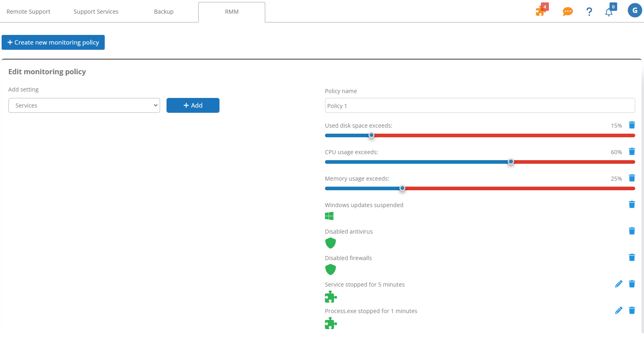Delete the Windows updates suspended setting

(x=632, y=205)
